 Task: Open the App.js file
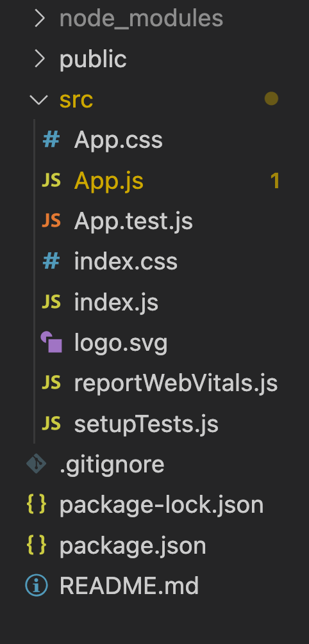(x=108, y=182)
